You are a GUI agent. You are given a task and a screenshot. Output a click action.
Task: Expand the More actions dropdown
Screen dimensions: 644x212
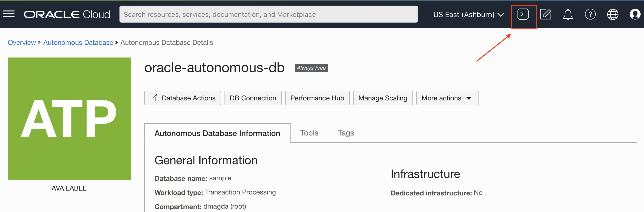coord(447,98)
